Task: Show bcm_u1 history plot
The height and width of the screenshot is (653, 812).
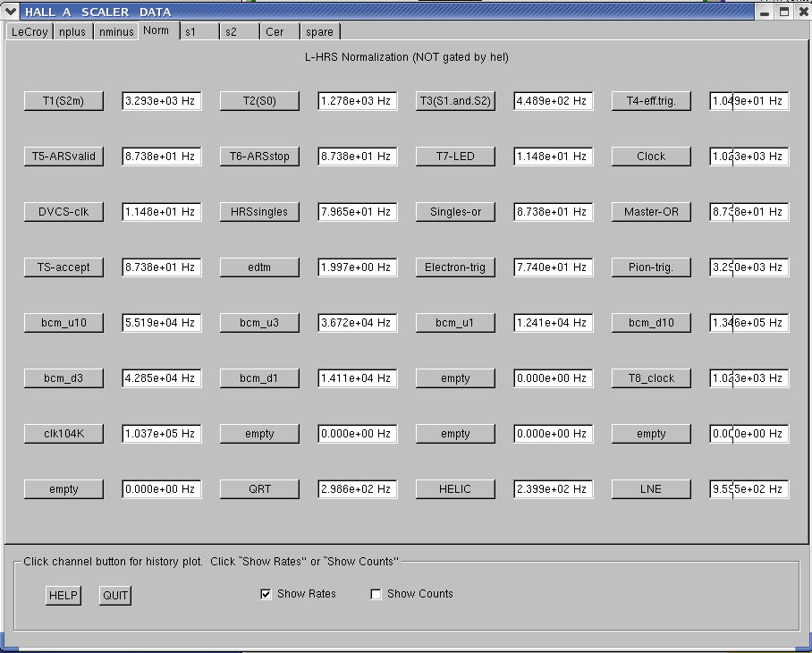Action: click(x=455, y=323)
